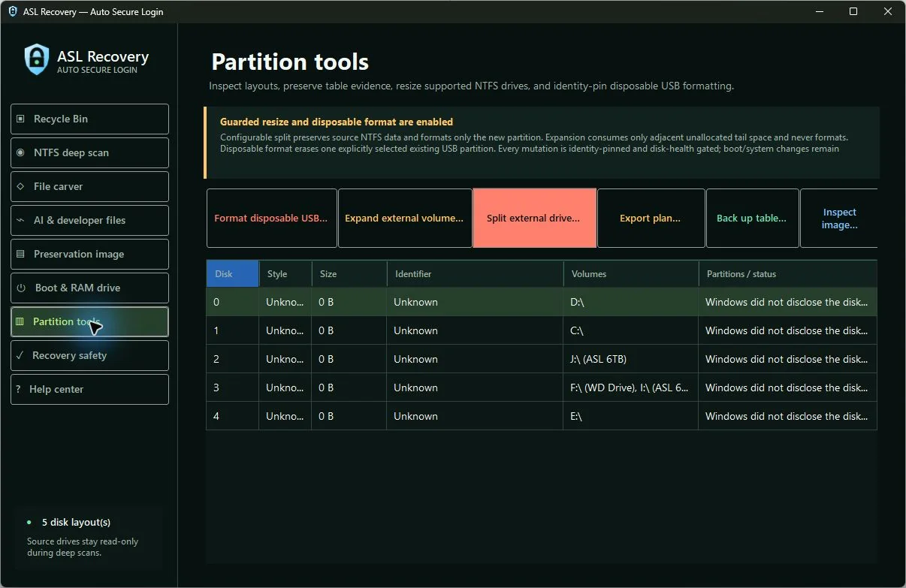906x588 pixels.
Task: Click the title bar app shield icon
Action: 13,11
